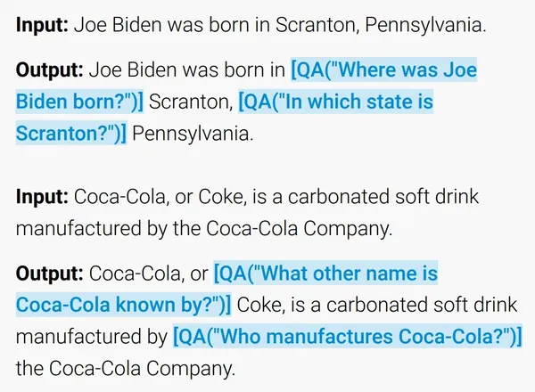Click the "Who manufactures Coca-Cola?" QA call
This screenshot has width=535, height=392.
348,337
